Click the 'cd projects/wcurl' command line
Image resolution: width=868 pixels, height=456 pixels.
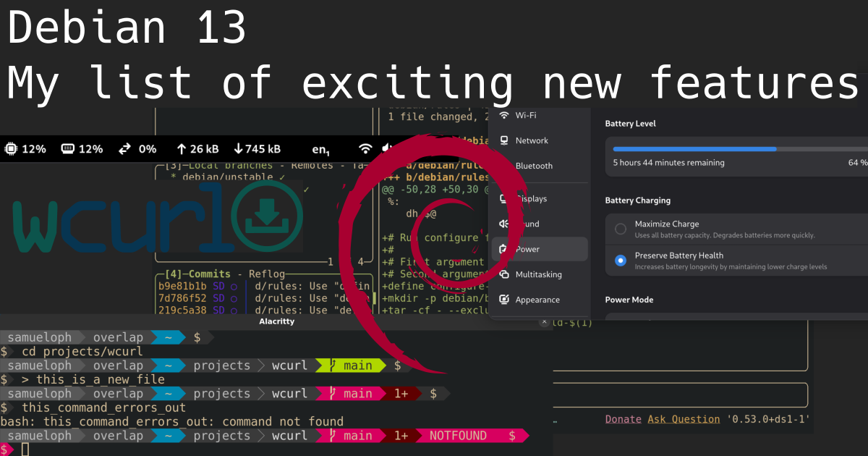tap(82, 352)
